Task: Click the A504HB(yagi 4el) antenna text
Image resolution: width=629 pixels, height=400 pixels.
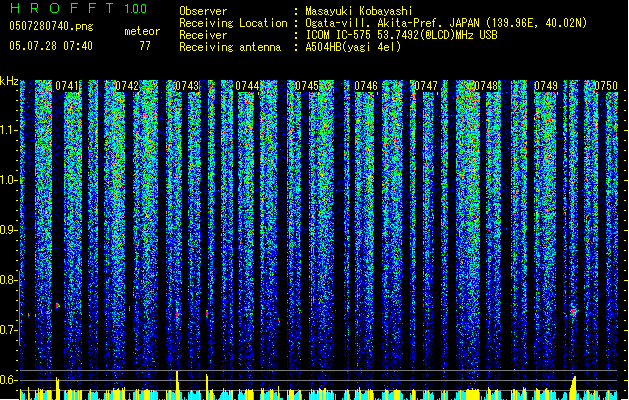Action: [353, 47]
